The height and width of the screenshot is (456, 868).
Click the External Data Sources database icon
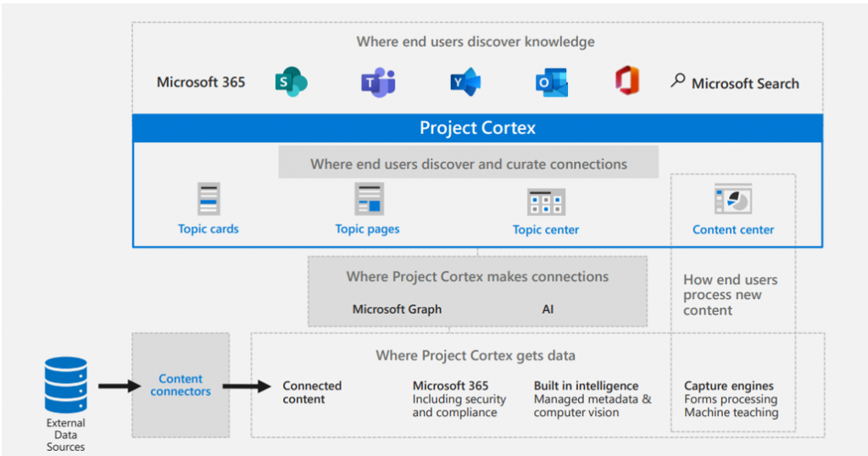66,385
